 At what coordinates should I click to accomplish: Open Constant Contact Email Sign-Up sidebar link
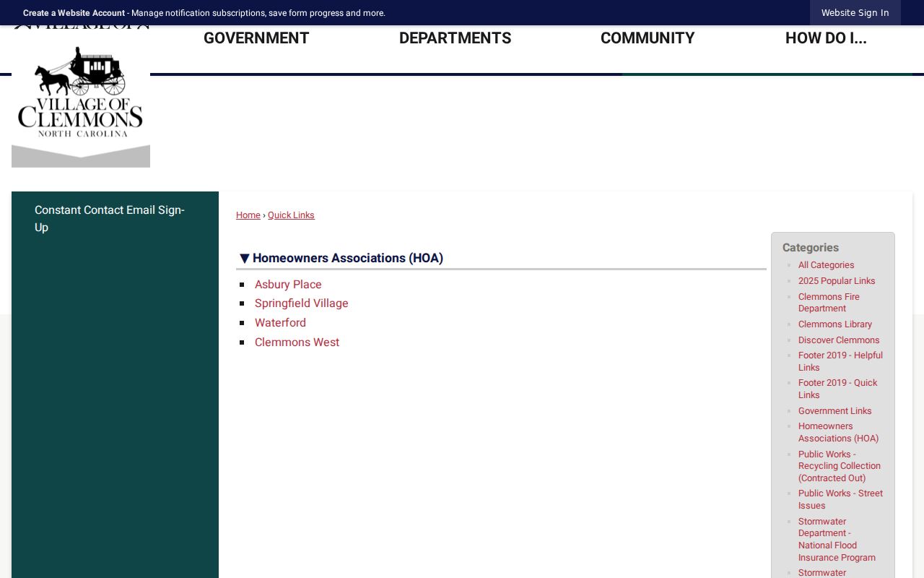pos(110,219)
